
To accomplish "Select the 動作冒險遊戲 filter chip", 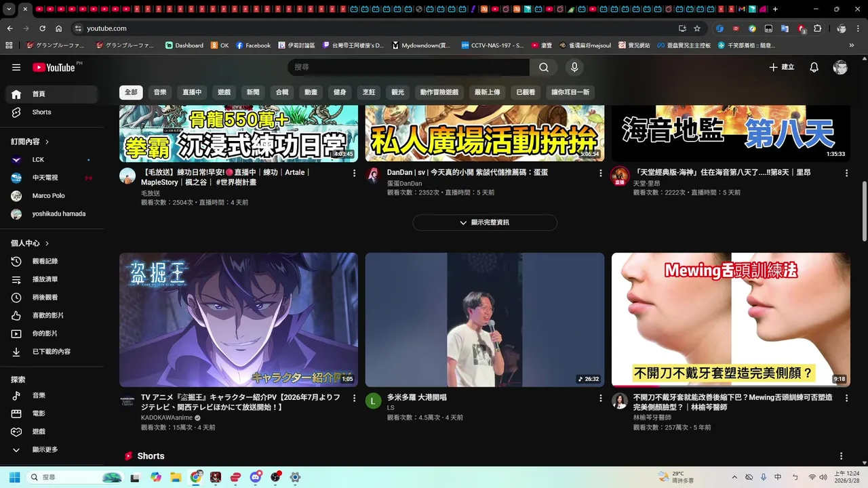I will [x=439, y=92].
